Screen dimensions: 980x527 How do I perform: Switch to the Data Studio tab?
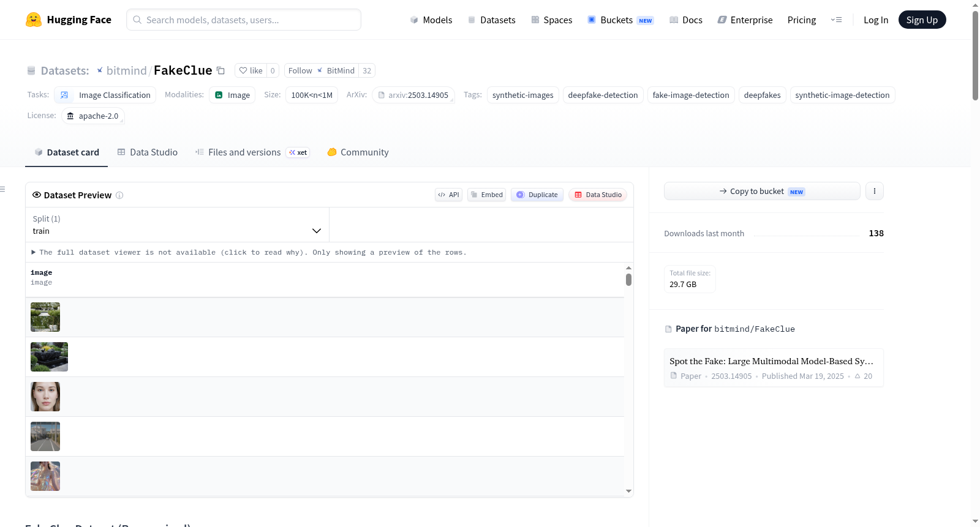[148, 152]
